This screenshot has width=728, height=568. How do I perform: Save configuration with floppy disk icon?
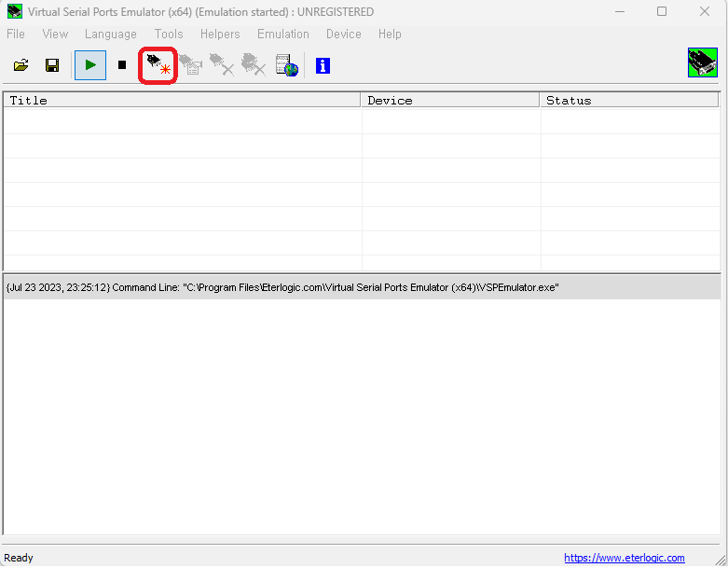point(52,65)
